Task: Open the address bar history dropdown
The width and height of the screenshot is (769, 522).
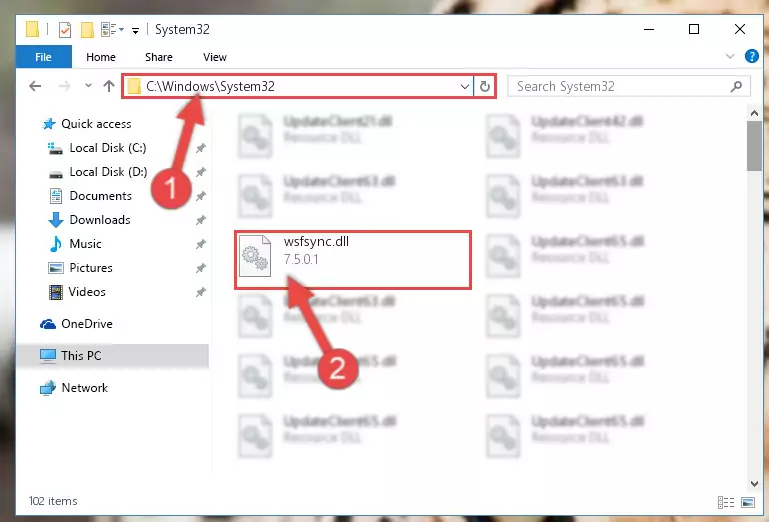Action: tap(465, 87)
